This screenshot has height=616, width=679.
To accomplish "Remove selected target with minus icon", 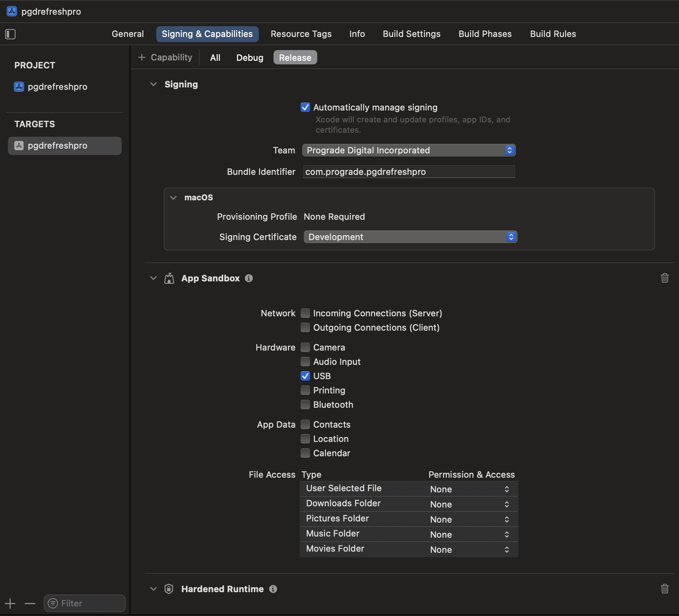I will pyautogui.click(x=30, y=604).
